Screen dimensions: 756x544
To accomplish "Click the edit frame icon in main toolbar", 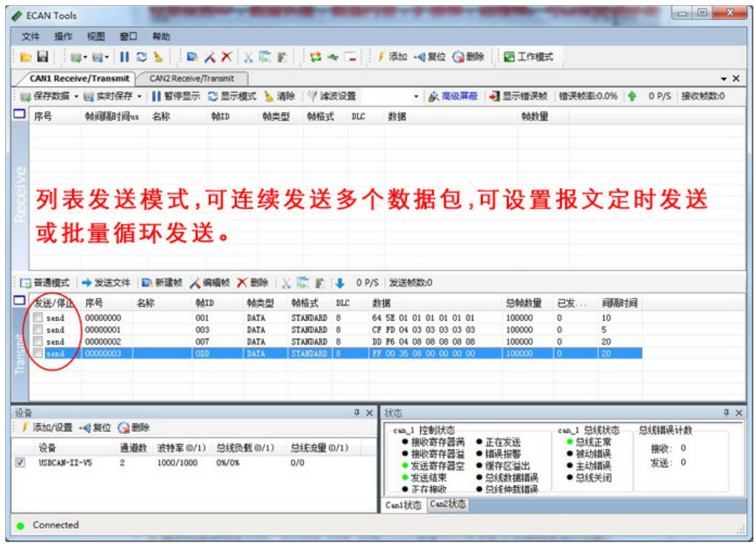I will coord(209,57).
